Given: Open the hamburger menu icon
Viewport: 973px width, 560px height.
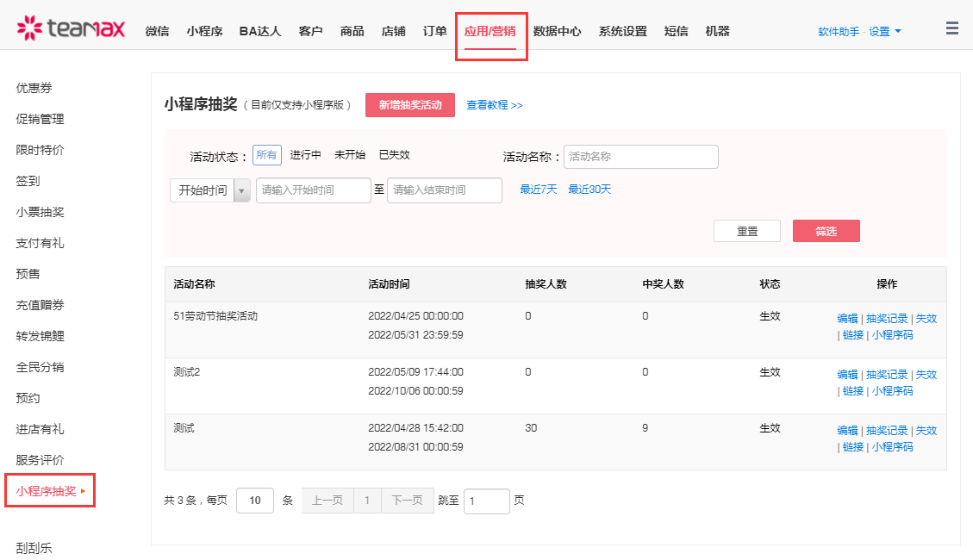Looking at the screenshot, I should click(x=952, y=28).
